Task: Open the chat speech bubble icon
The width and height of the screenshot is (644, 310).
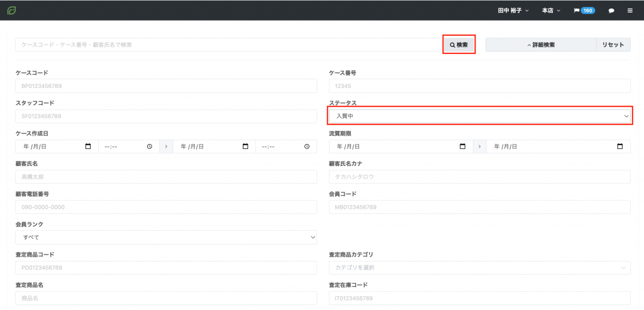Action: pos(611,11)
